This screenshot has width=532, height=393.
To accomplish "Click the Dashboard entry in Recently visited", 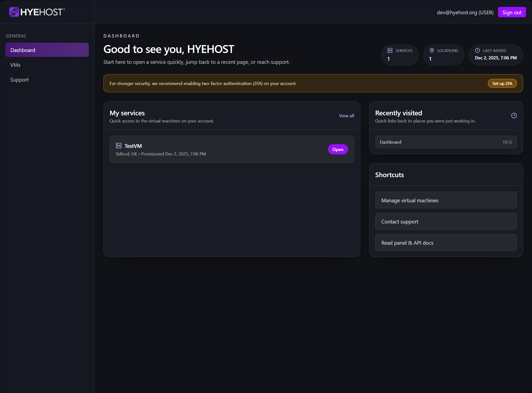I will point(446,142).
